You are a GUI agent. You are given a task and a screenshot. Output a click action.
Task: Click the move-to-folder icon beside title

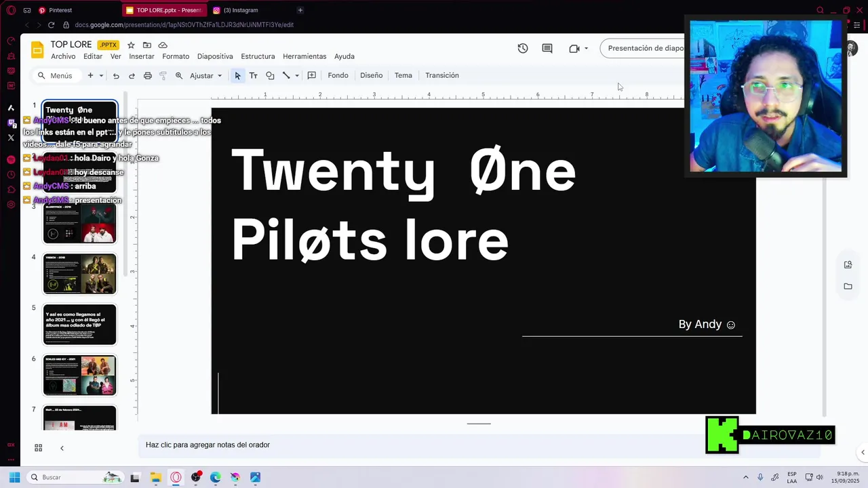146,45
